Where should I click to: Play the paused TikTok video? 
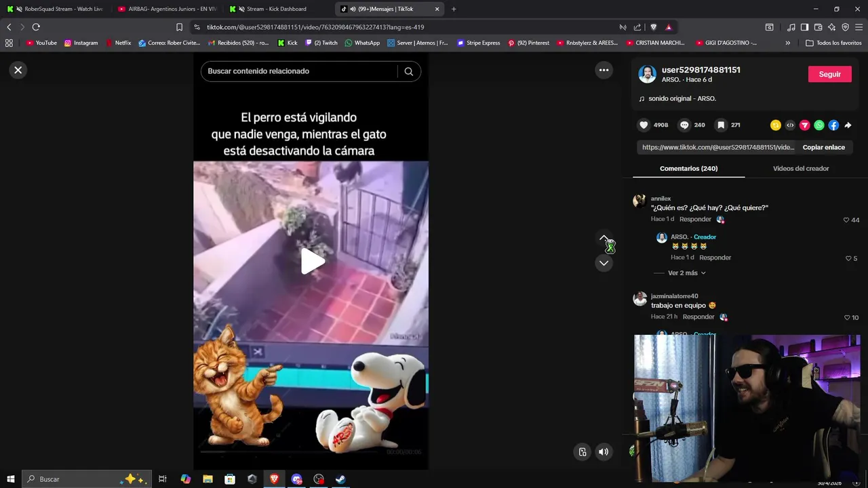point(311,262)
